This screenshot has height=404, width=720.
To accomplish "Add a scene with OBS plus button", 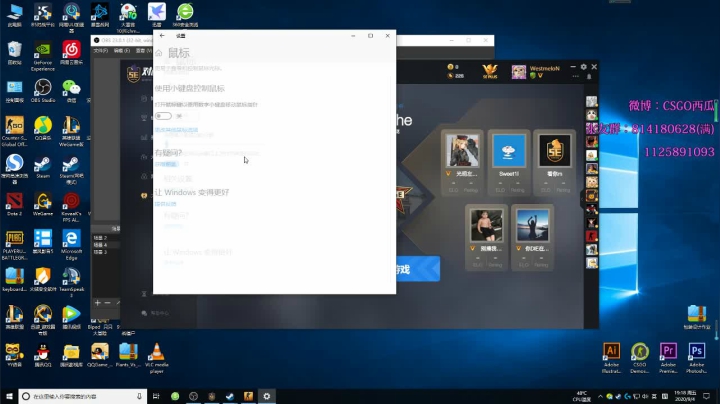I will (97, 303).
